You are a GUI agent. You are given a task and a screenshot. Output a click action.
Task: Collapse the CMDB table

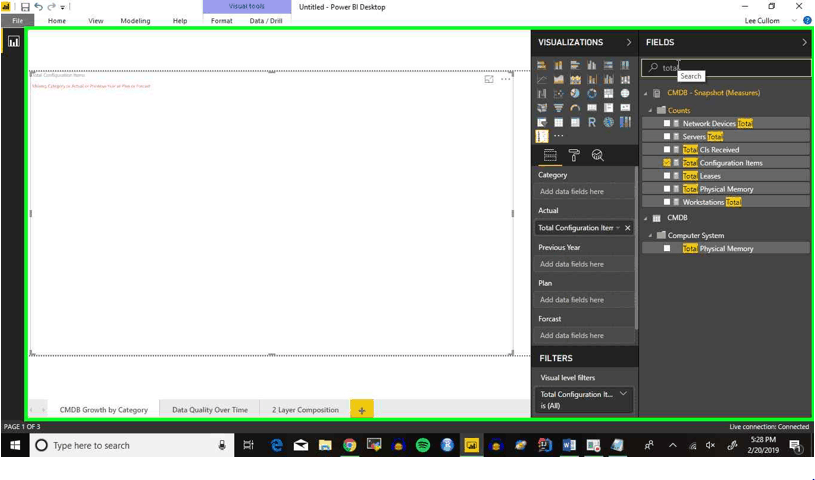click(646, 218)
